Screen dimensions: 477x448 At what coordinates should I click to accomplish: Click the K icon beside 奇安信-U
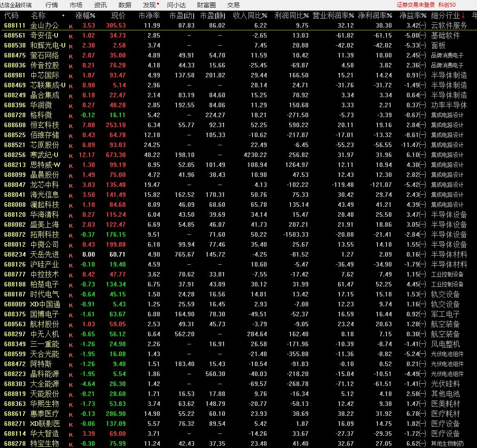71,37
